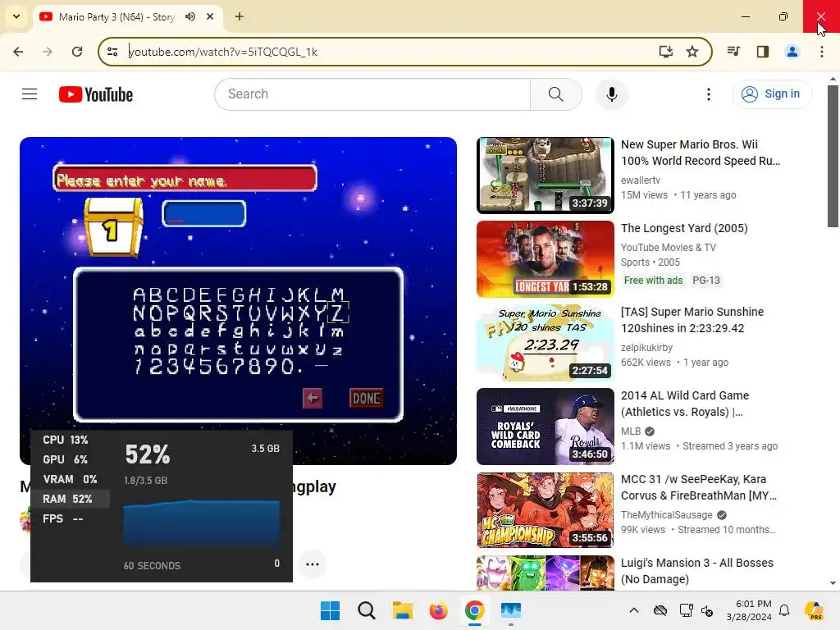Image resolution: width=840 pixels, height=630 pixels.
Task: Open New Super Mario Bros. Wii thumbnail
Action: (x=546, y=176)
